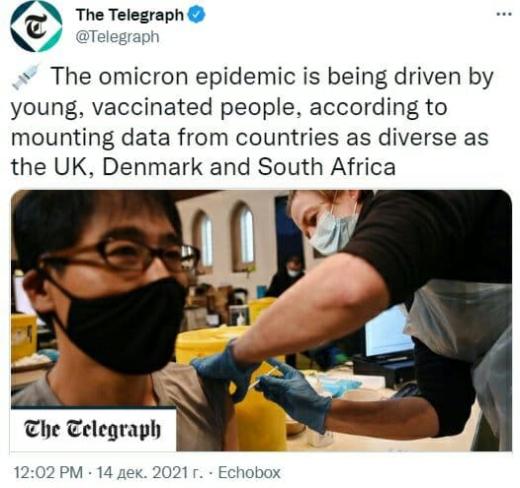Click the nurse's light blue surgical mask
The image size is (520, 488).
(x=332, y=232)
